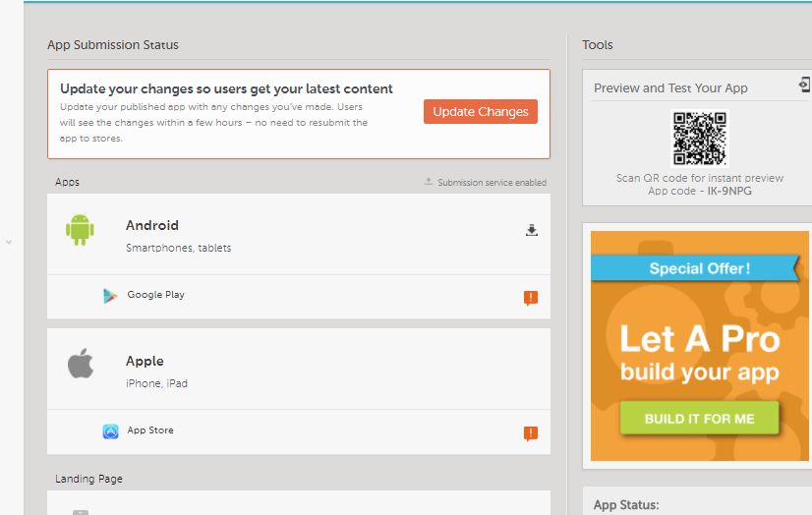Click the QR code preview image

click(x=699, y=138)
